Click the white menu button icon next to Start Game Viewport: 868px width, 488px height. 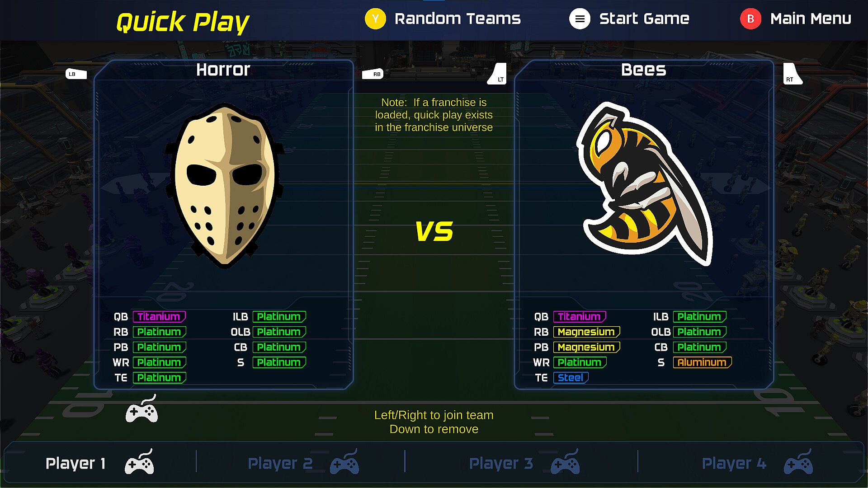[x=580, y=19]
